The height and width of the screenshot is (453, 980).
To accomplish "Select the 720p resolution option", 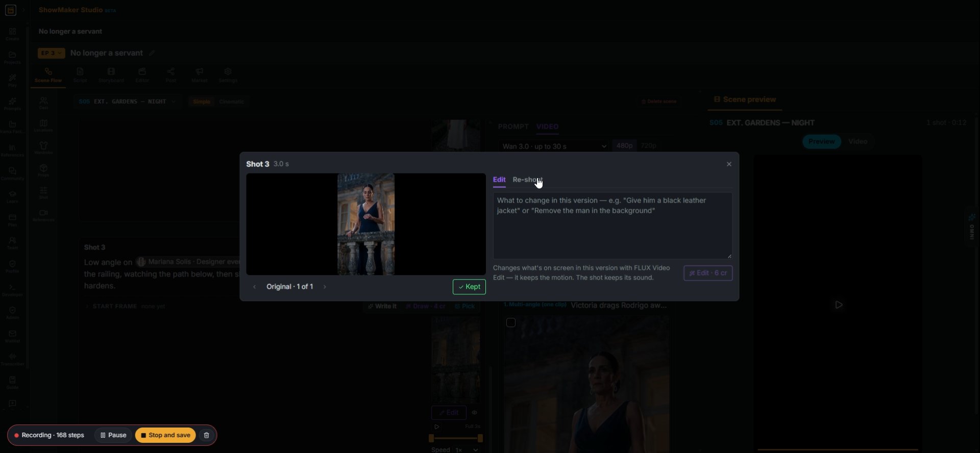I will pos(648,146).
